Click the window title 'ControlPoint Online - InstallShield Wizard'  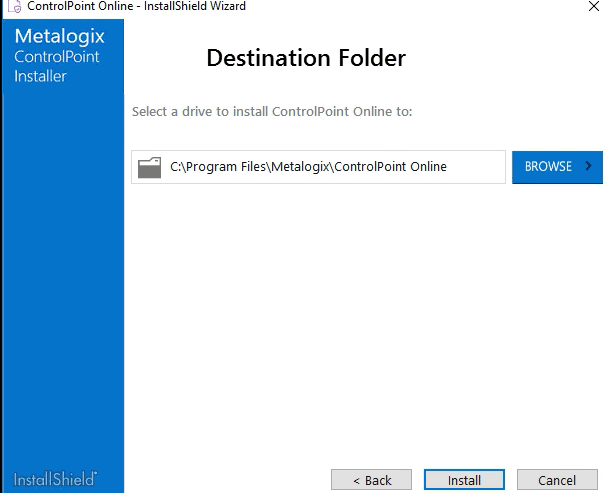[136, 6]
